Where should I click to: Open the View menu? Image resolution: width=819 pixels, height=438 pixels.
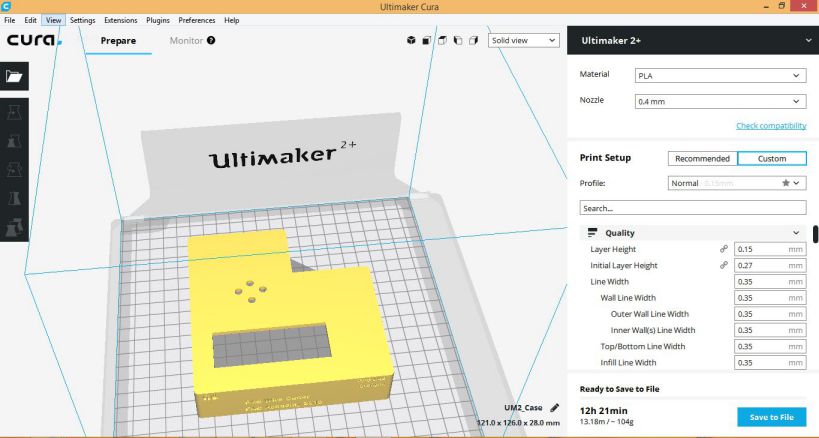[x=53, y=20]
